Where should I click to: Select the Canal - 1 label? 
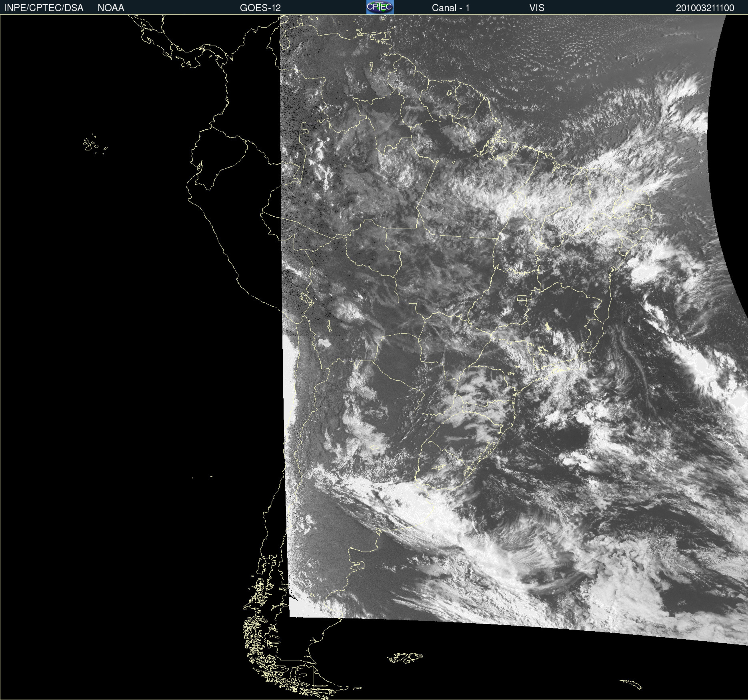(x=451, y=8)
